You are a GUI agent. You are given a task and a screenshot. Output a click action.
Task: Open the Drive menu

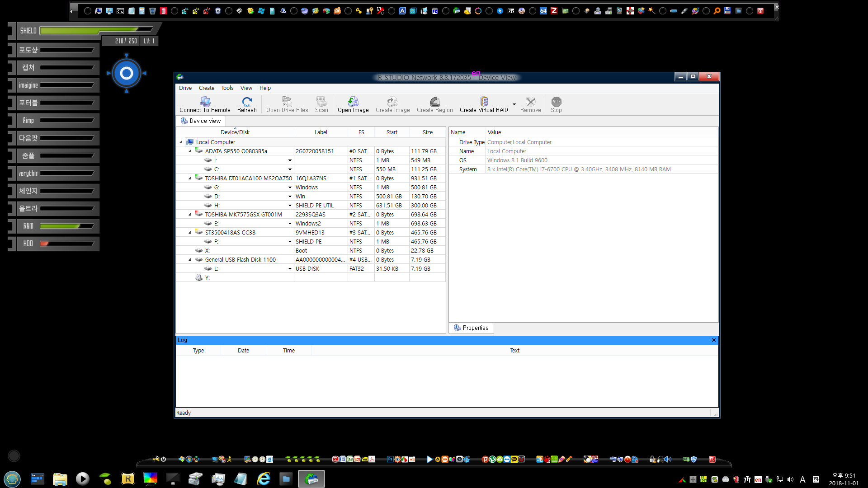185,88
